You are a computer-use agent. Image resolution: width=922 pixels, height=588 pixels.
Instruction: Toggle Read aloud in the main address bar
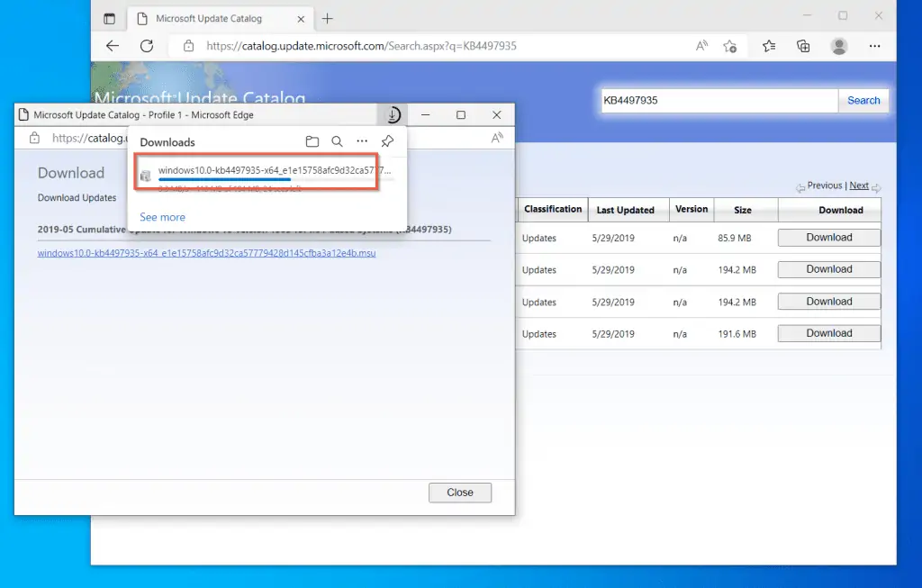[x=701, y=46]
